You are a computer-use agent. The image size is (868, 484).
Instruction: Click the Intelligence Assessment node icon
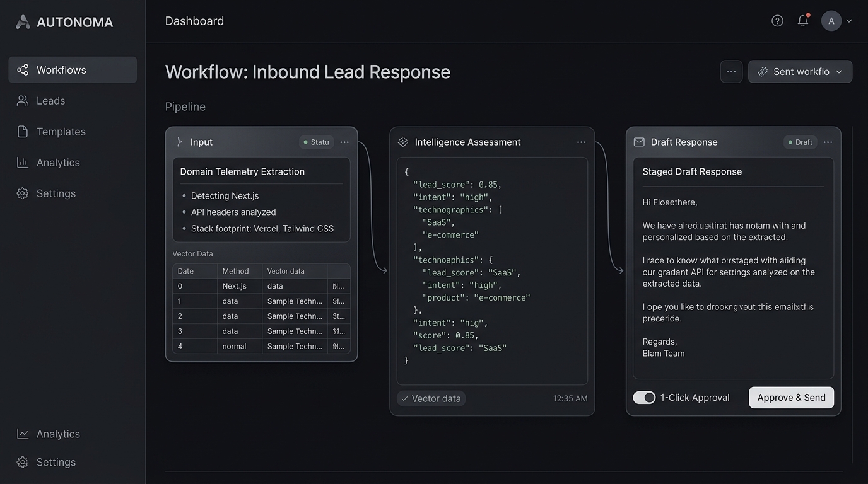(403, 142)
